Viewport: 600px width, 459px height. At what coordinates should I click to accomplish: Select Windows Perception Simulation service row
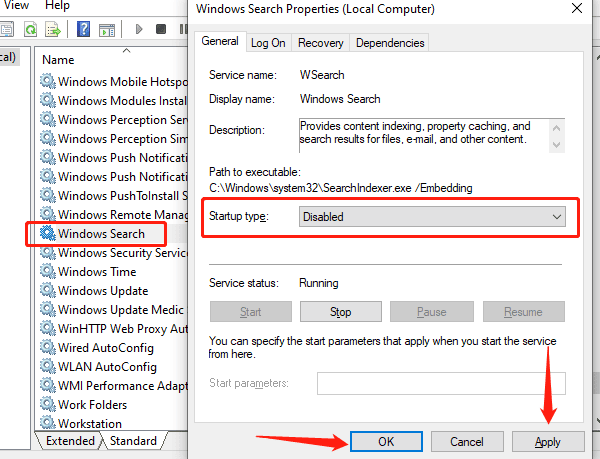(x=114, y=138)
